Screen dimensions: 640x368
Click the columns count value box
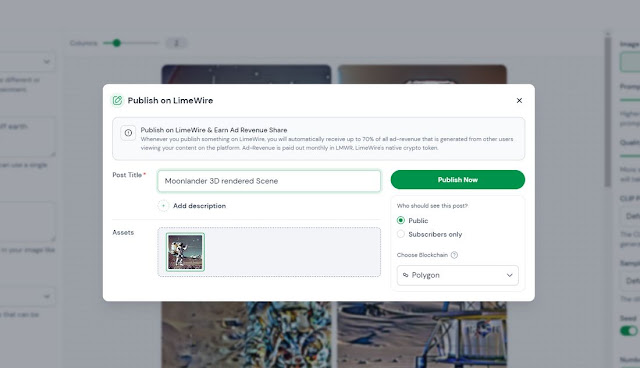176,43
